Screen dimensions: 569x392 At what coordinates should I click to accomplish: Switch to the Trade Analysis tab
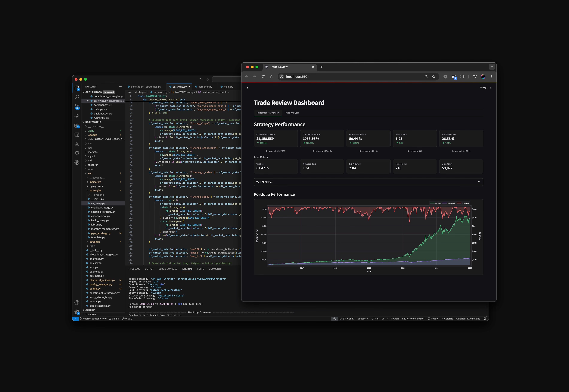(292, 113)
